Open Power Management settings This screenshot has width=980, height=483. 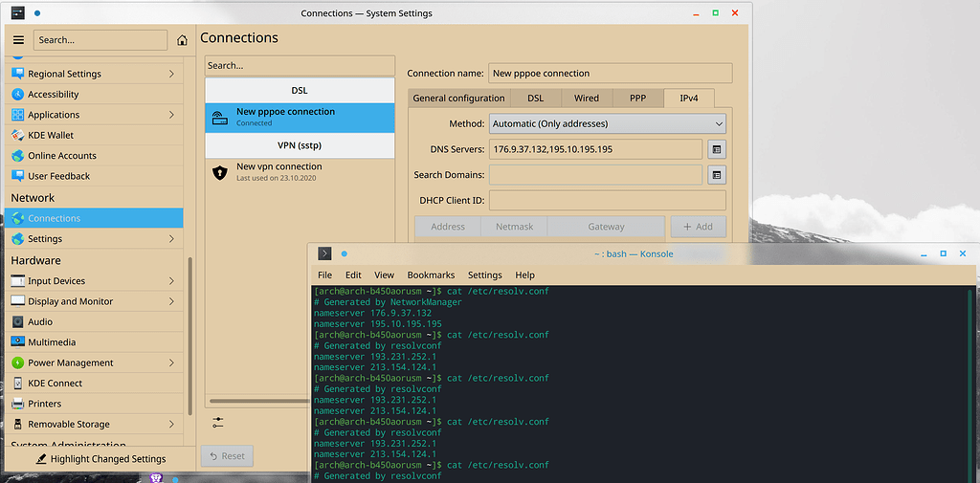94,363
